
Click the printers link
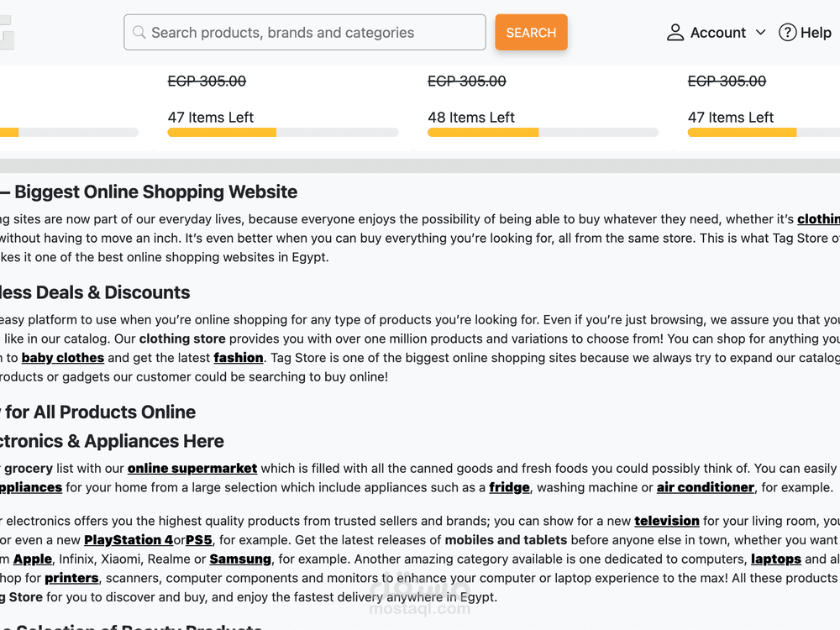[72, 578]
